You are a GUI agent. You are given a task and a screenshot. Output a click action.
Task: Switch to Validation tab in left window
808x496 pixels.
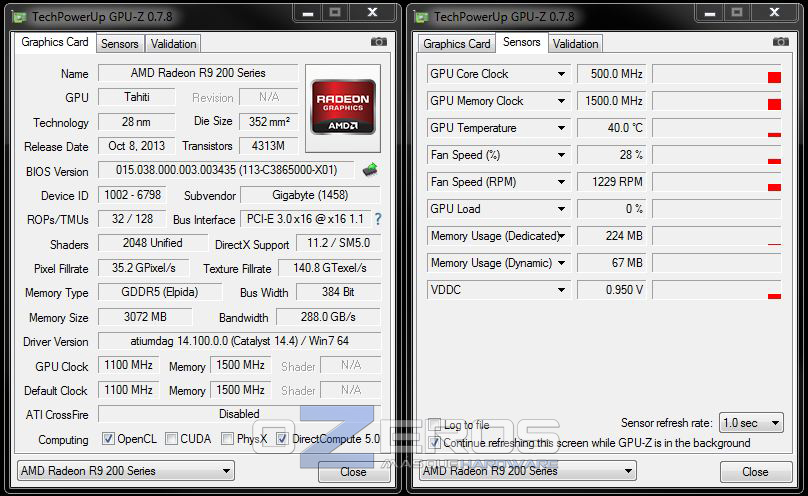(x=173, y=44)
